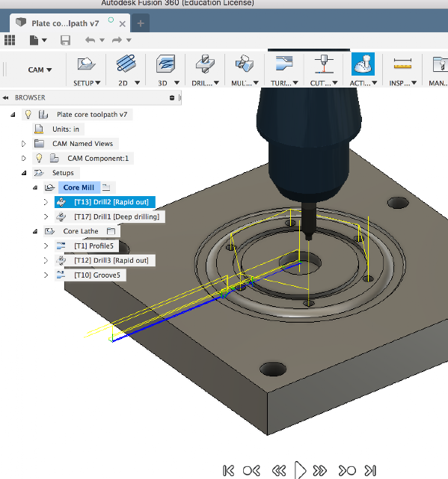Click the BROWSER panel options dot

(x=172, y=98)
